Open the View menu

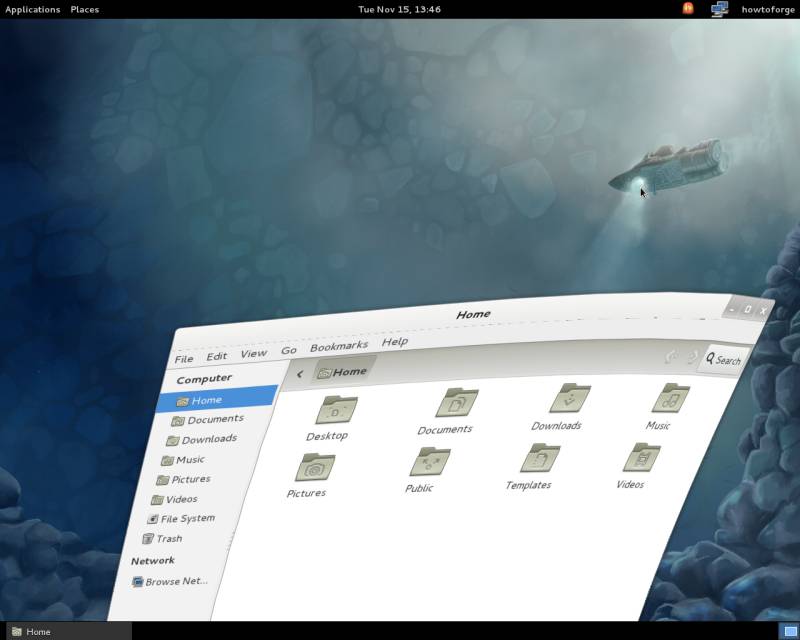253,353
